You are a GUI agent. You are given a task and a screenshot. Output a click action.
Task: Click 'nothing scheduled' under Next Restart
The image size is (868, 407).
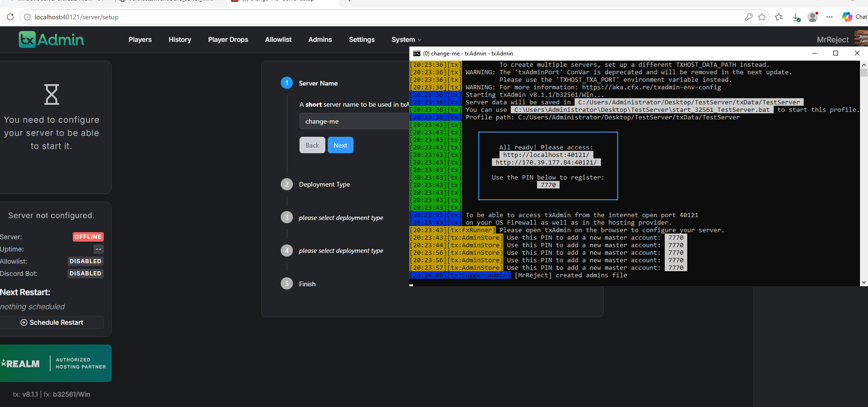point(32,306)
